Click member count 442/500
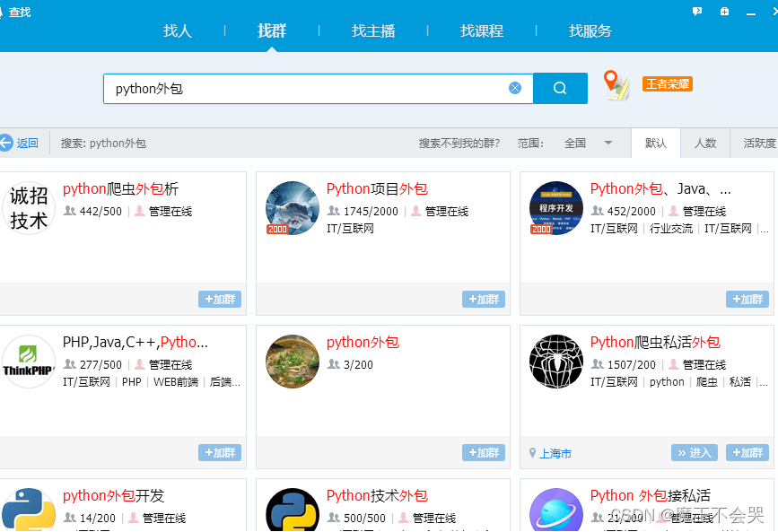Viewport: 778px width, 532px height. pos(101,212)
